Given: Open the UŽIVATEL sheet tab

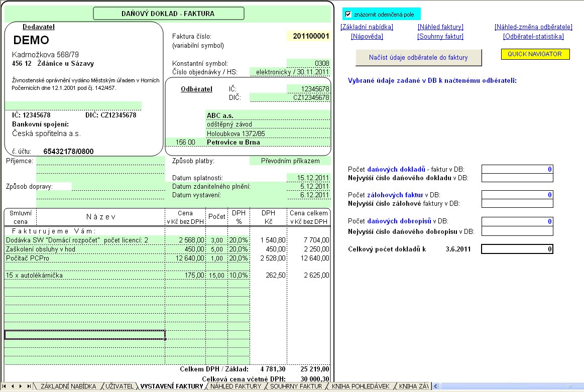Looking at the screenshot, I should point(120,386).
